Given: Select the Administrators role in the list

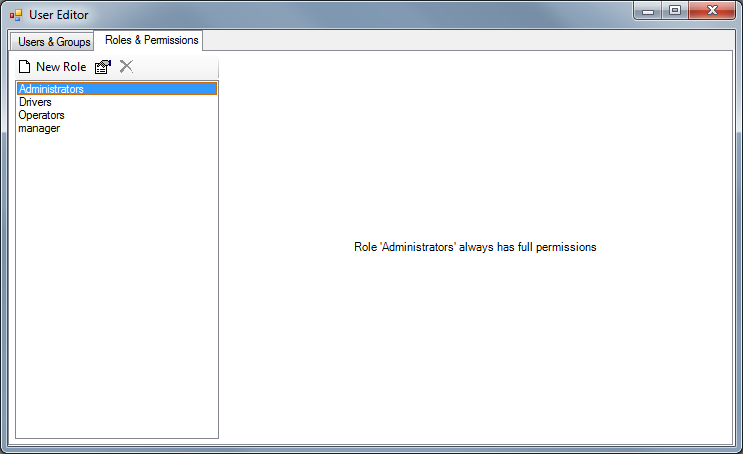Looking at the screenshot, I should (x=51, y=89).
